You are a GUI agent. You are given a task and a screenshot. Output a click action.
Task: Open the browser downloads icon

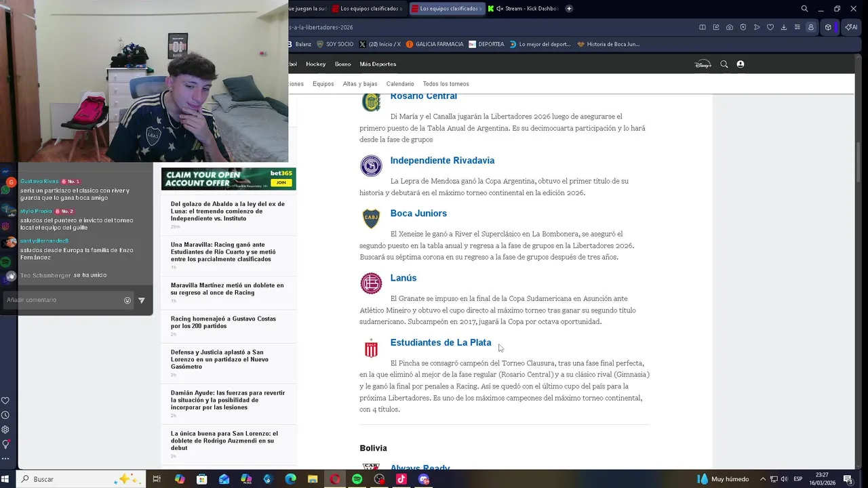click(x=784, y=27)
